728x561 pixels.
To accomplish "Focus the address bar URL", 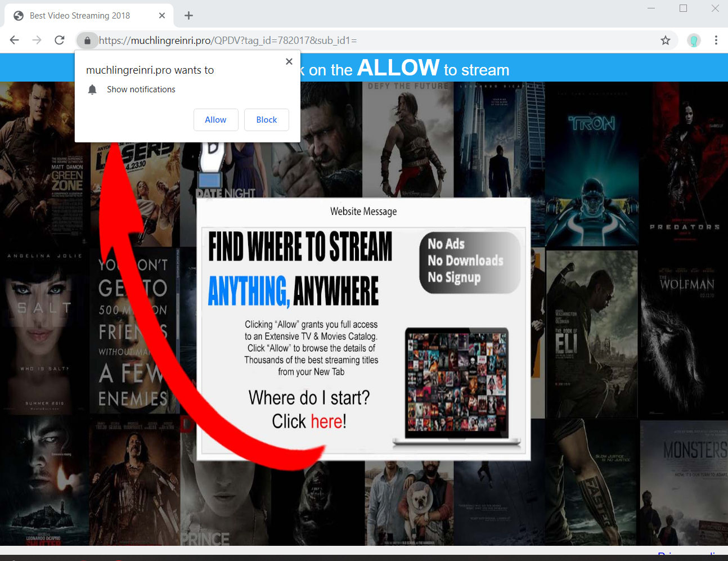I will 228,41.
